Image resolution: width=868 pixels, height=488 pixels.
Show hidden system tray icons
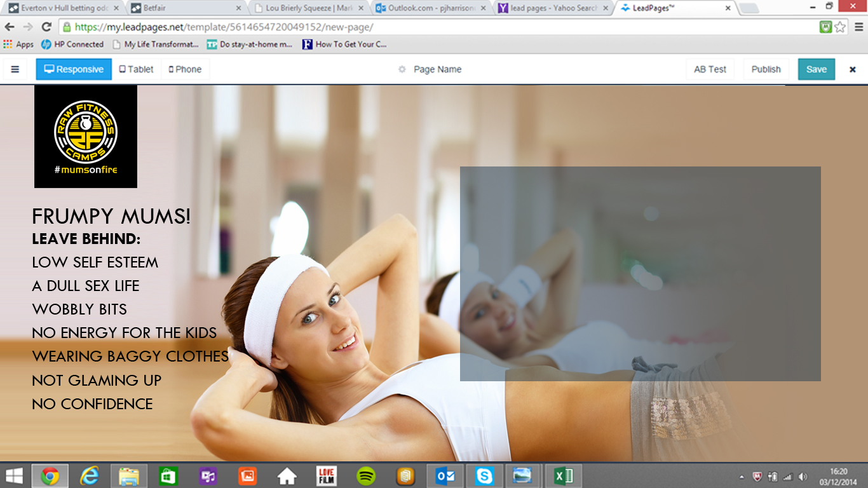(x=742, y=477)
